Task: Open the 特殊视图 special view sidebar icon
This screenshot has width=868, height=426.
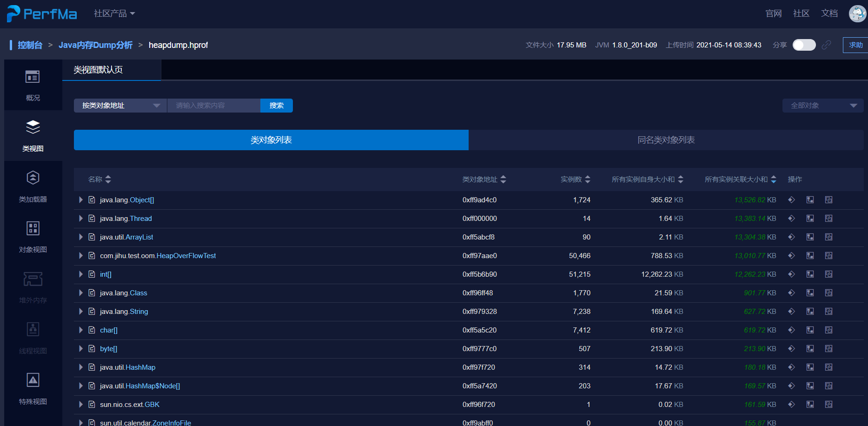Action: coord(33,380)
